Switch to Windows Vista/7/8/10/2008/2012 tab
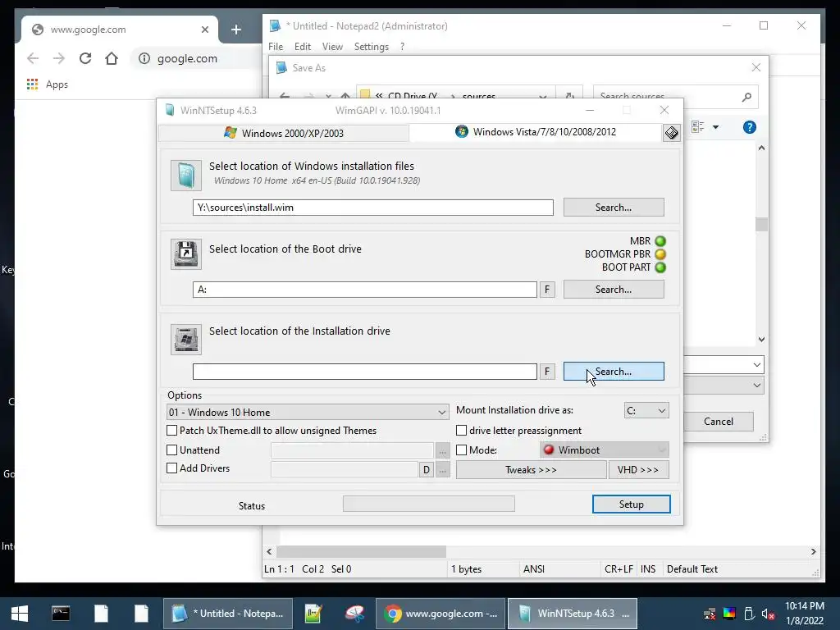This screenshot has width=840, height=630. point(536,132)
